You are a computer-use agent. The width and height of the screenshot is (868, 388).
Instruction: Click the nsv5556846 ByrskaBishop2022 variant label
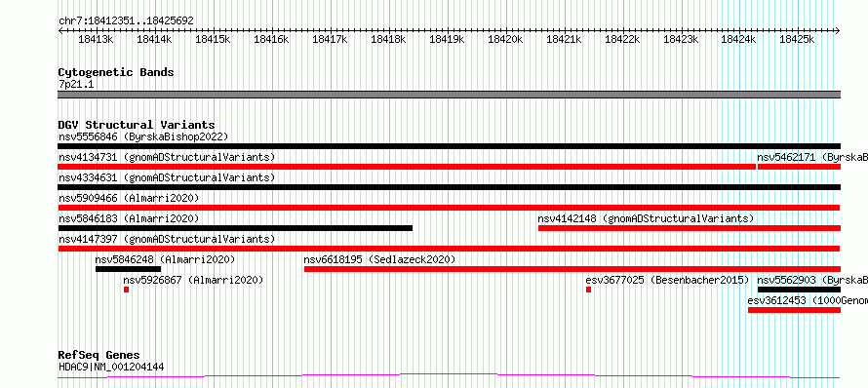click(143, 136)
